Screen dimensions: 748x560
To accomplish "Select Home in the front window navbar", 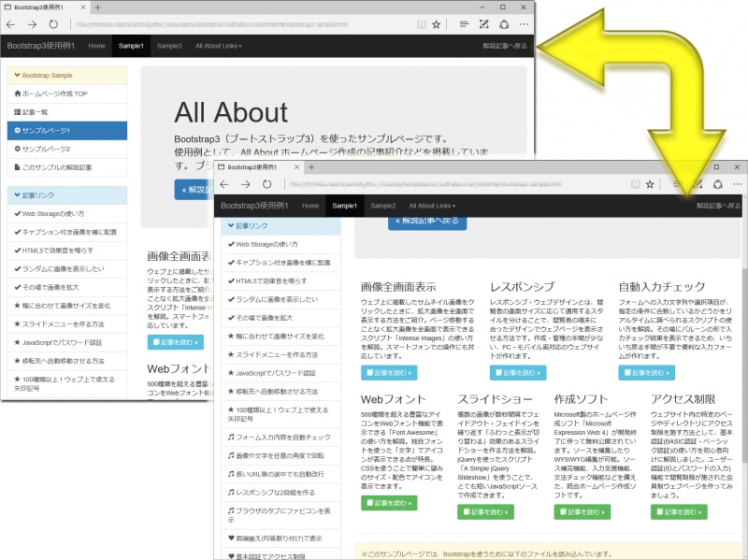I will tap(310, 206).
